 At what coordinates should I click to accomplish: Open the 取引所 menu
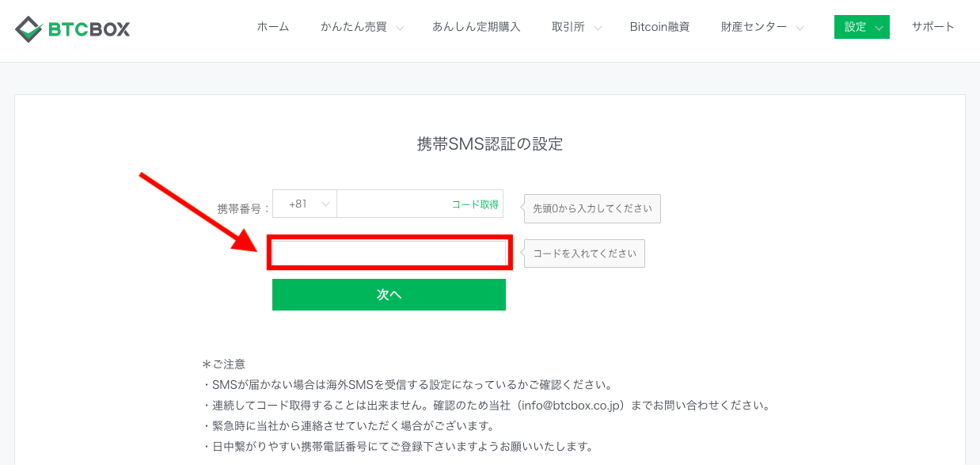tap(568, 27)
